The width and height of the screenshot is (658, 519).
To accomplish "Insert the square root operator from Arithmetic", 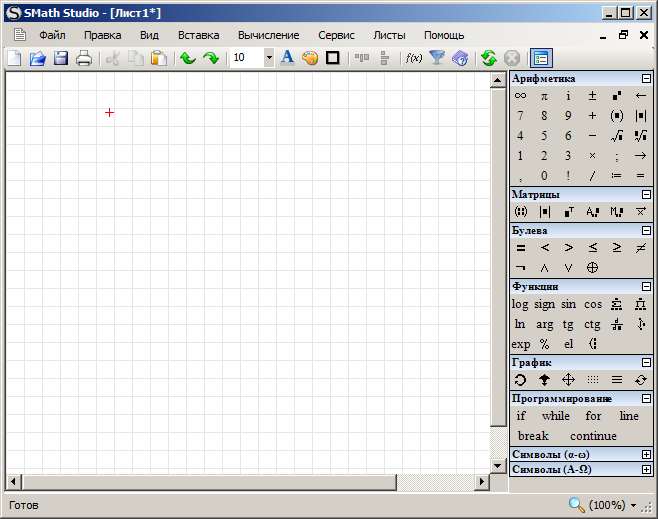I will click(x=617, y=136).
